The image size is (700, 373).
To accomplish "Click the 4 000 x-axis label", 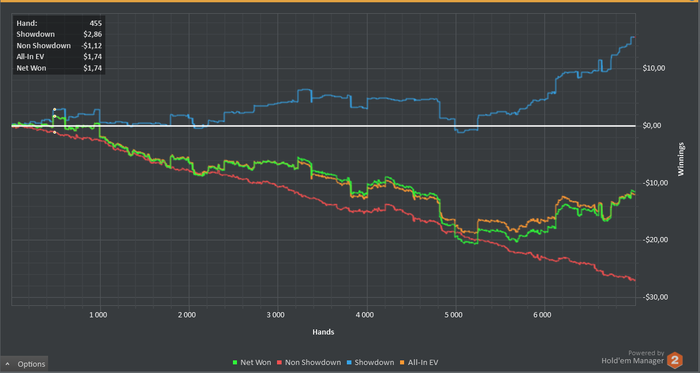I will click(365, 315).
